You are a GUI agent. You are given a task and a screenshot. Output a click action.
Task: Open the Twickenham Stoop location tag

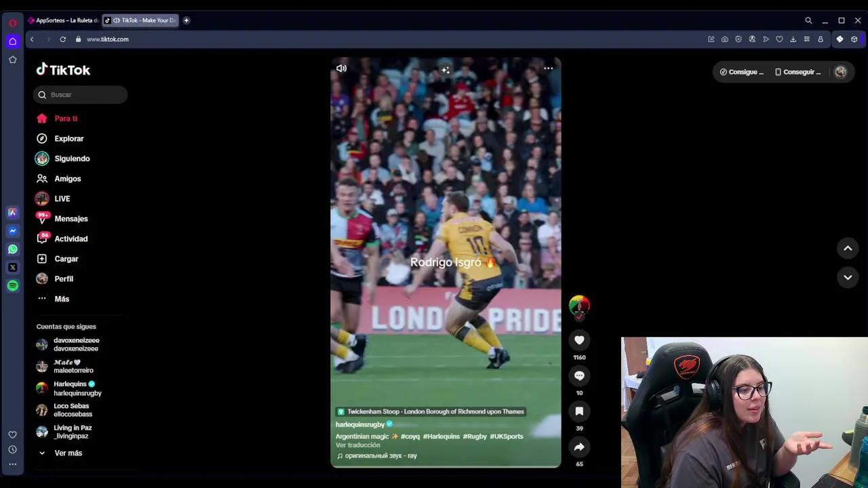pos(430,411)
